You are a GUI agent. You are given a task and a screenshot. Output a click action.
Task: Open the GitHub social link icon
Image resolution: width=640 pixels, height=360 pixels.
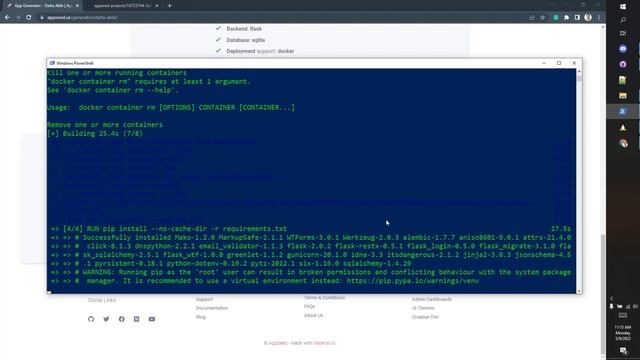coord(91,319)
